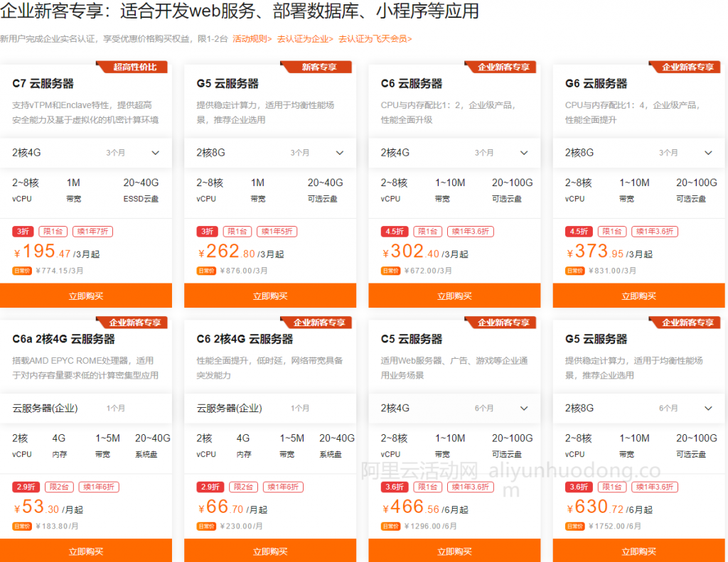Open the 2核8G 6个月 dropdown on G5 card
728x562 pixels.
coord(639,408)
